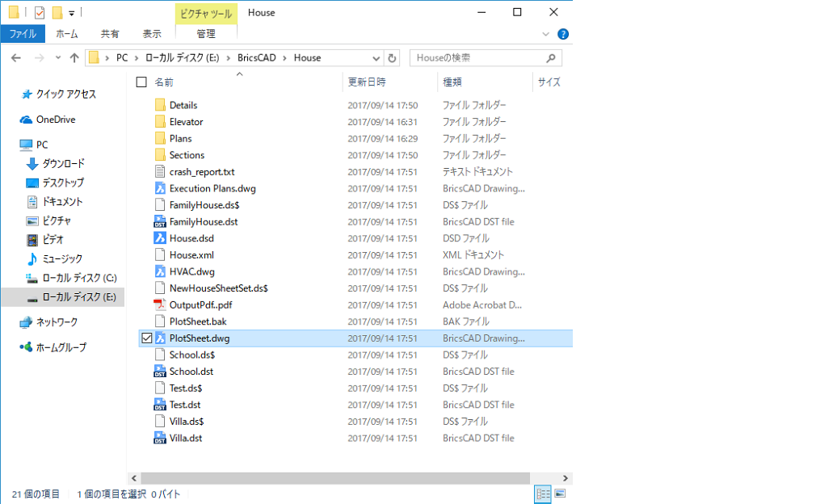Click the Refresh button in address bar

tap(392, 58)
